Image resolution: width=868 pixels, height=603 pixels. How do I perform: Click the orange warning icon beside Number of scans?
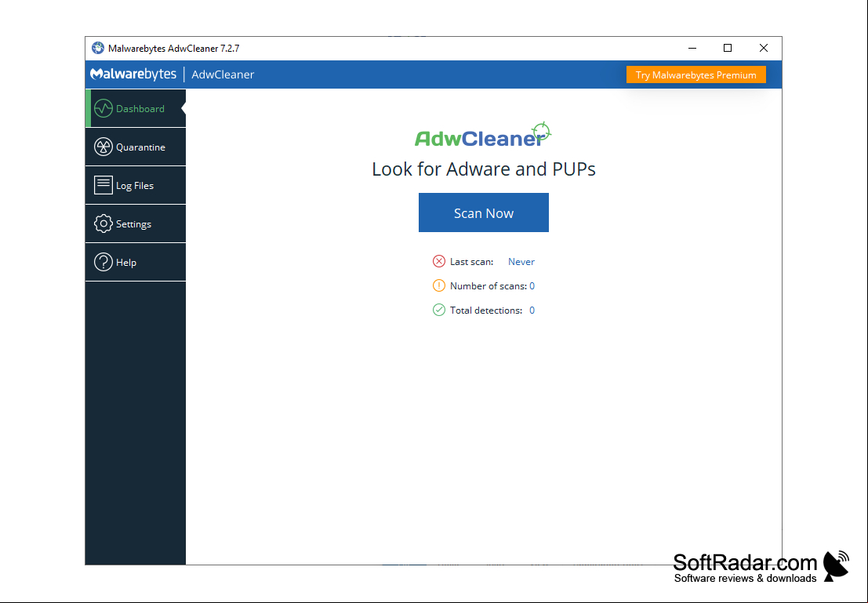point(439,285)
